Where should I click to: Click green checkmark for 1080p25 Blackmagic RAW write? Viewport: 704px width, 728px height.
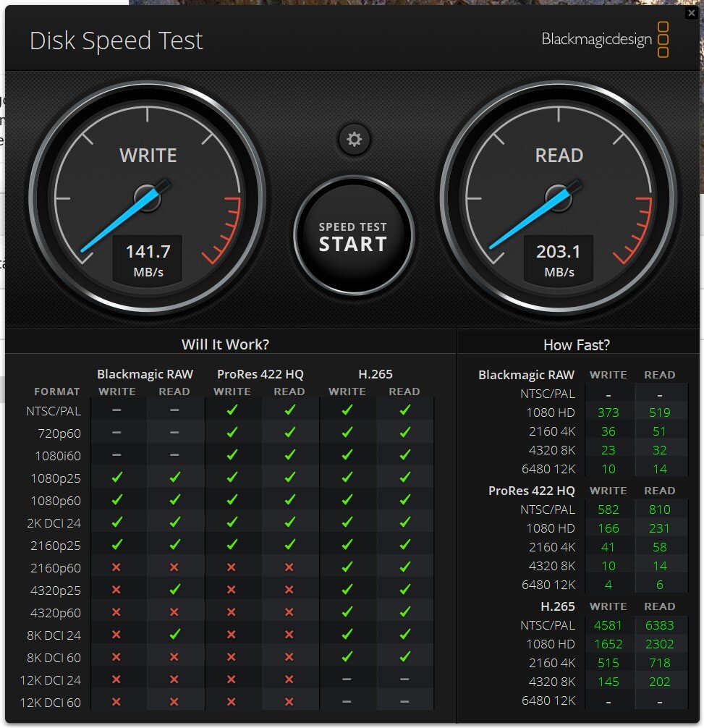coord(117,477)
